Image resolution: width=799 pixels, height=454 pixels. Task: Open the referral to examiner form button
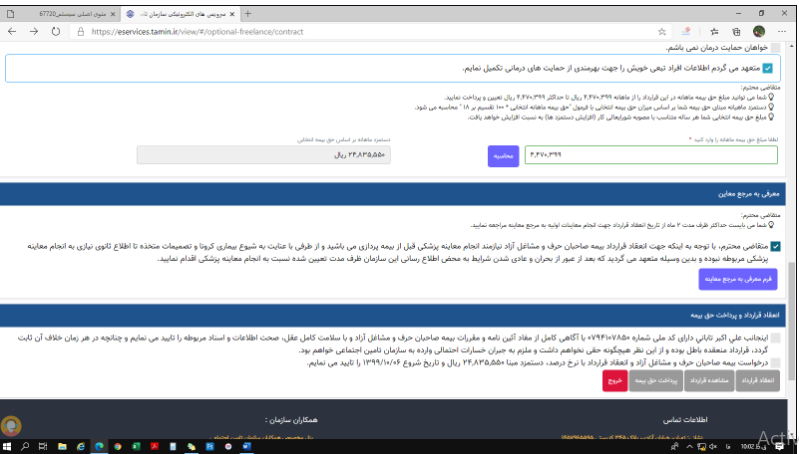click(737, 279)
